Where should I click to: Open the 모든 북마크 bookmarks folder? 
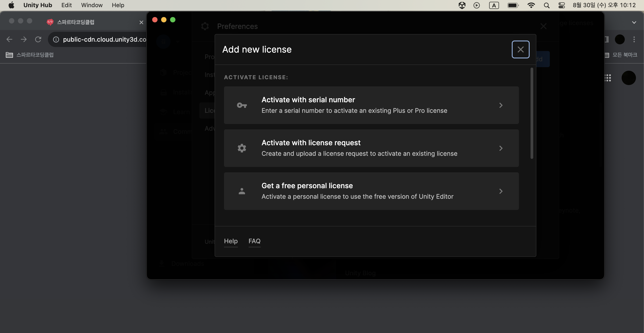(x=621, y=55)
